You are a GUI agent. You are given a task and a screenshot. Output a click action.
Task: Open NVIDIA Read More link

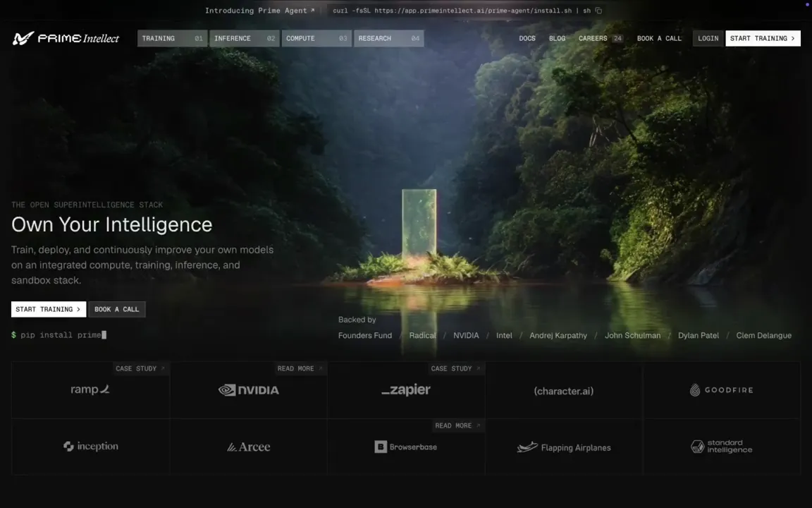pyautogui.click(x=300, y=368)
